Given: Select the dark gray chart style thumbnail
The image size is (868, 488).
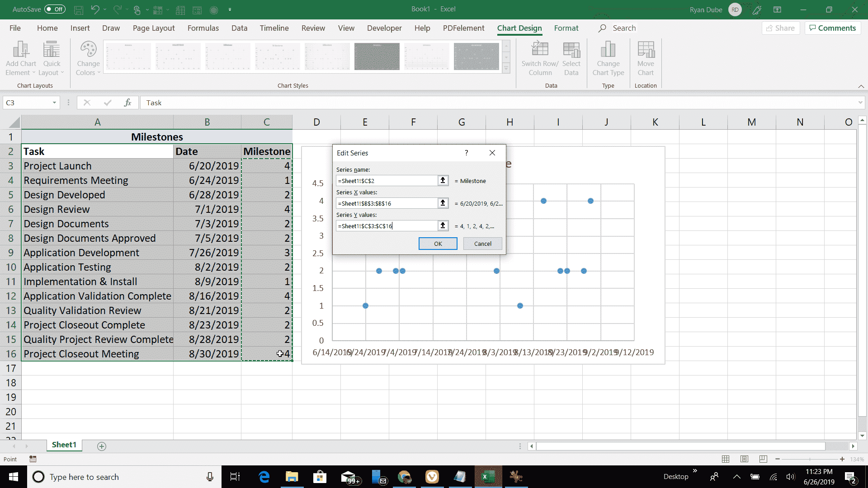Looking at the screenshot, I should tap(377, 56).
